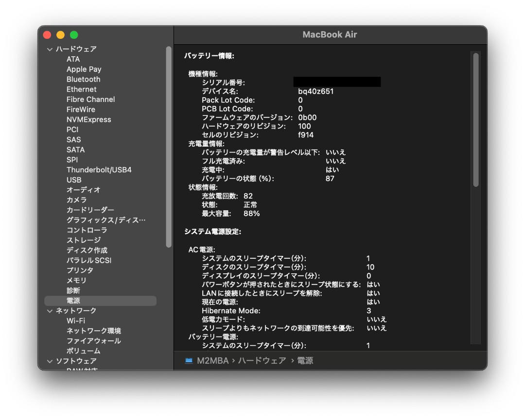This screenshot has width=525, height=420.
Task: Select SPI in the sidebar
Action: [x=72, y=160]
